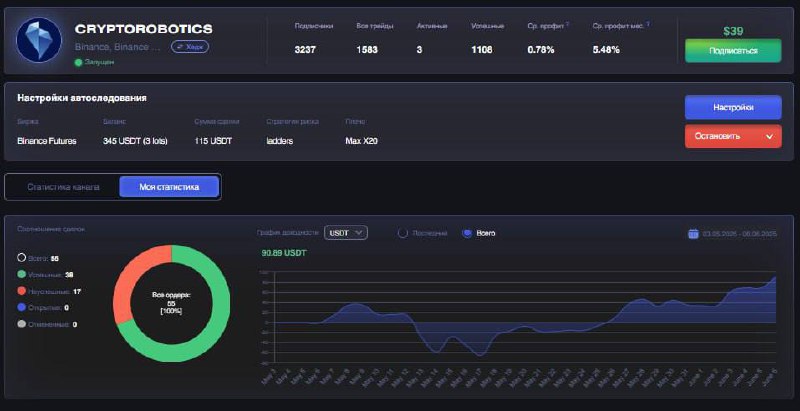Toggle the red unsuccessful trades legend

(21, 291)
